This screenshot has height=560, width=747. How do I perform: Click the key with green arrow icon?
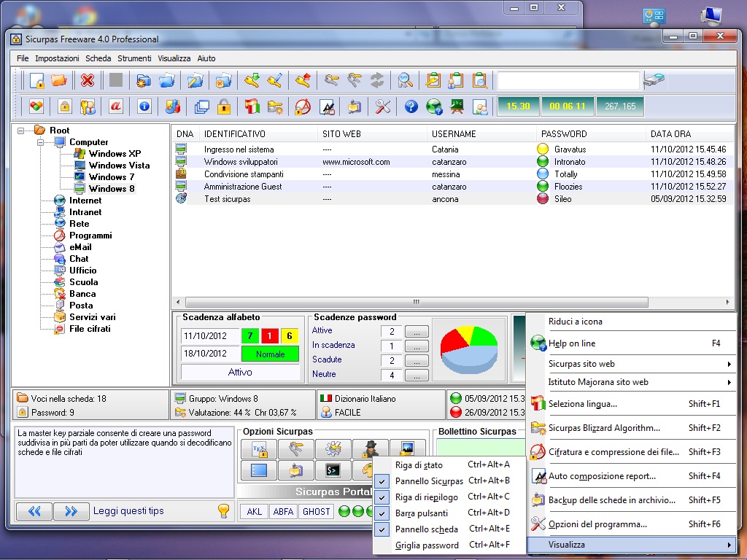pyautogui.click(x=252, y=80)
